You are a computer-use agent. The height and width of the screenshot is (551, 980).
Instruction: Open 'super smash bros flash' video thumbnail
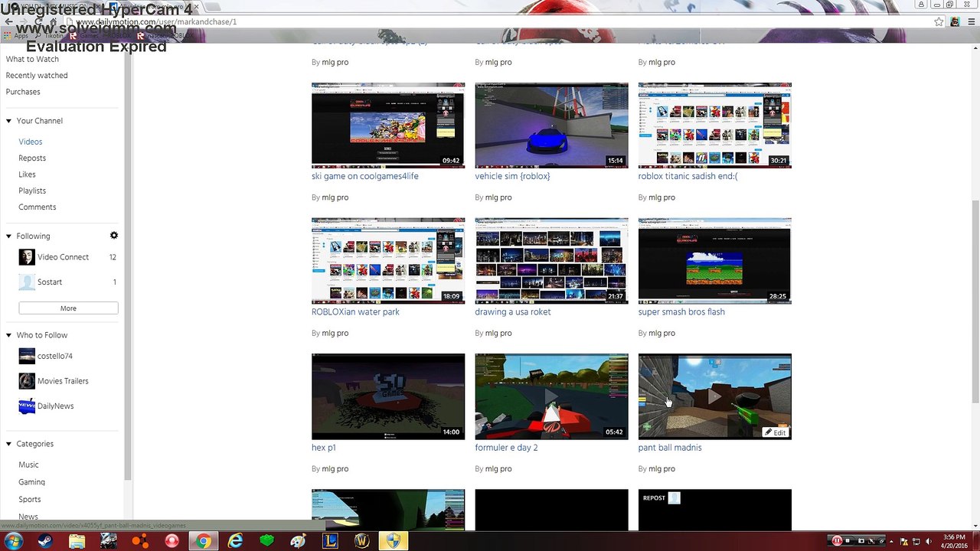(x=715, y=261)
